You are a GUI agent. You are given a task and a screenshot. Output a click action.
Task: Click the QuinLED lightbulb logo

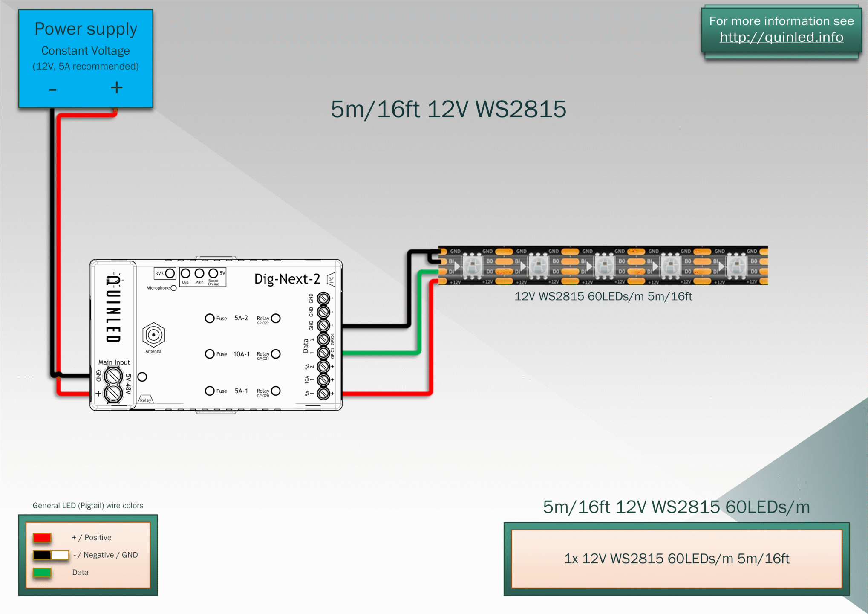(x=113, y=279)
